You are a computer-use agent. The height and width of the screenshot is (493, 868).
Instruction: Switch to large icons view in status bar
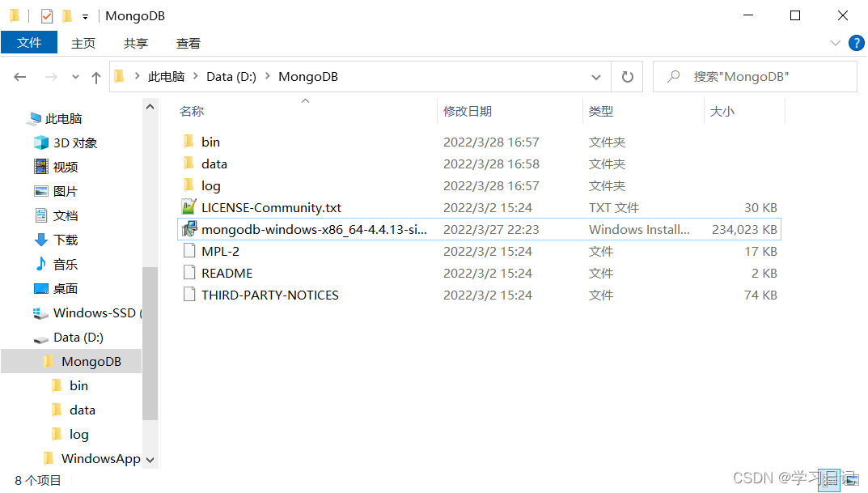pyautogui.click(x=850, y=480)
